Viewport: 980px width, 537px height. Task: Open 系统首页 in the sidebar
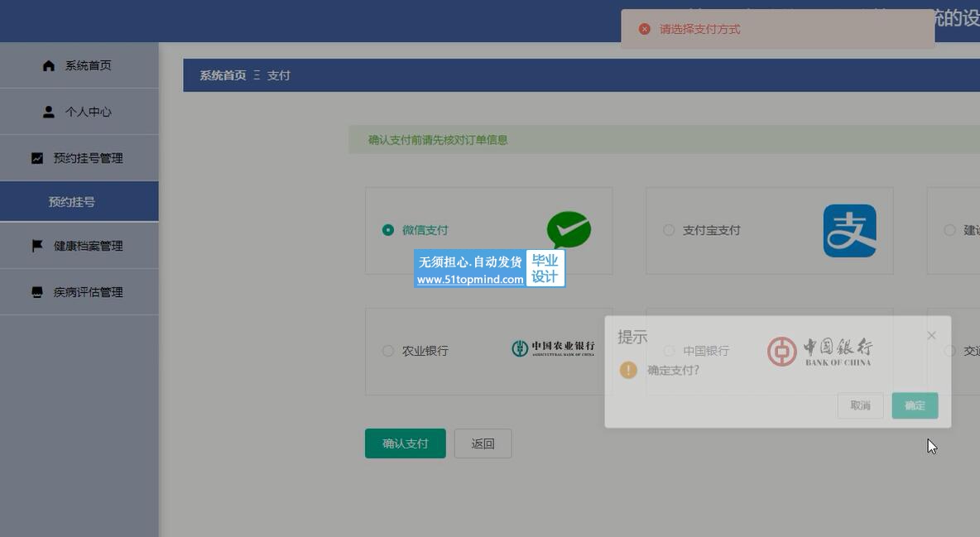79,65
